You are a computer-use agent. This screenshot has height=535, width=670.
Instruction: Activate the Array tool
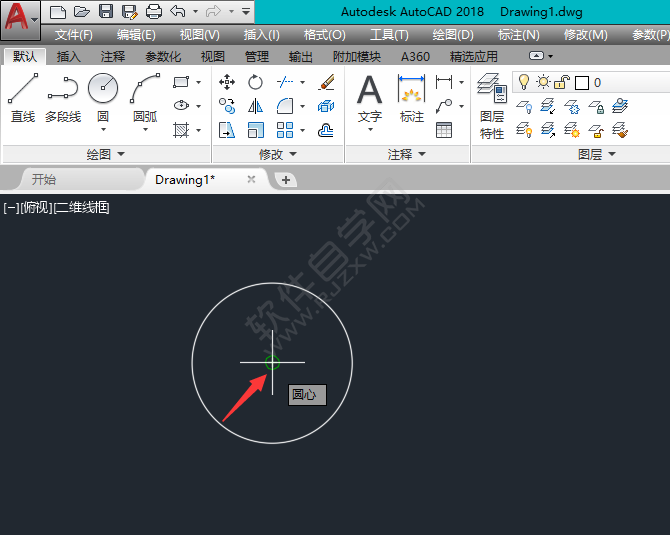point(285,130)
